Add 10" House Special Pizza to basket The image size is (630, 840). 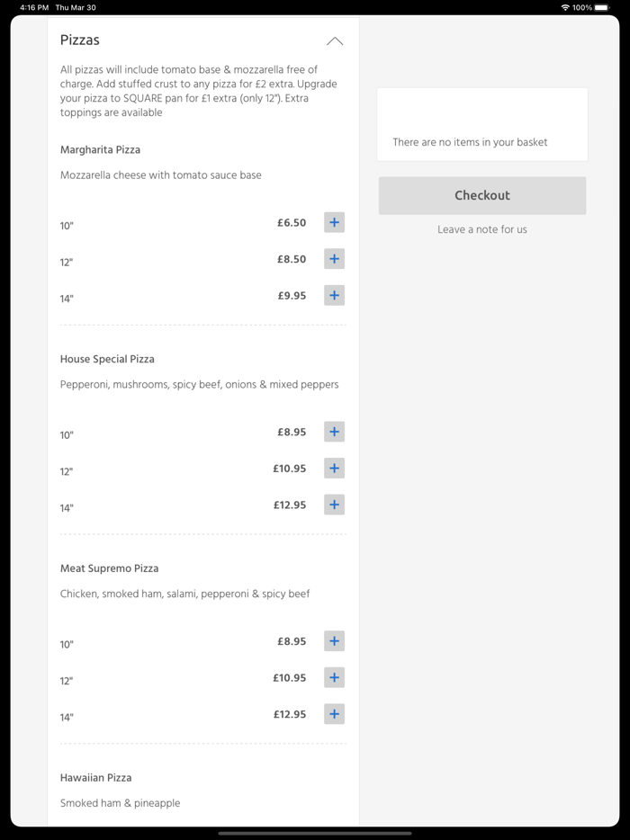point(334,432)
